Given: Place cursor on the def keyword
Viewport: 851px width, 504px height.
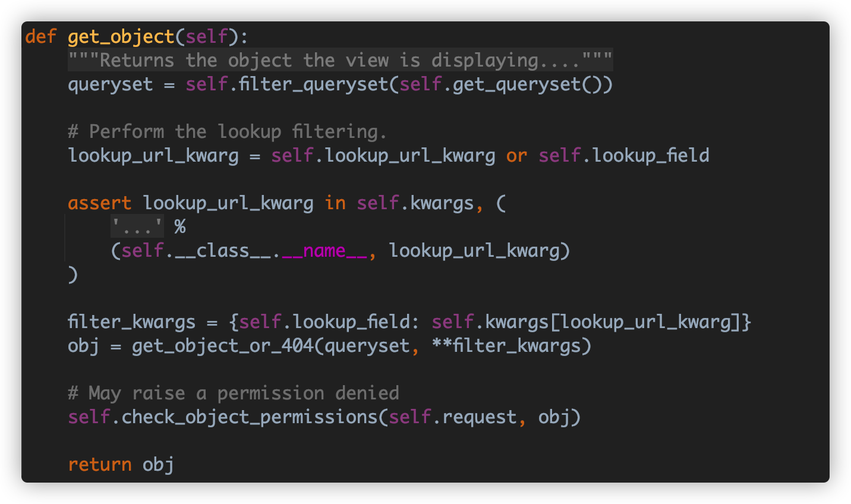Looking at the screenshot, I should (x=40, y=36).
